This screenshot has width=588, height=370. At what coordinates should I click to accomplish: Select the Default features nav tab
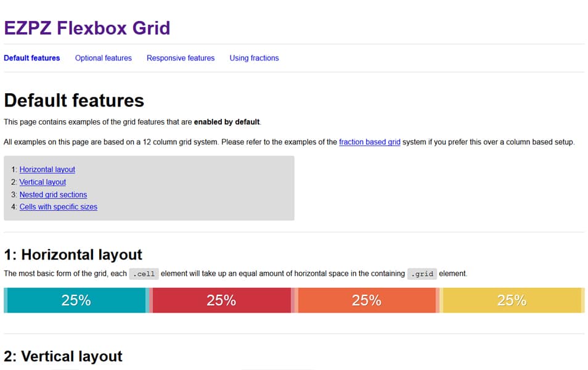pyautogui.click(x=32, y=58)
